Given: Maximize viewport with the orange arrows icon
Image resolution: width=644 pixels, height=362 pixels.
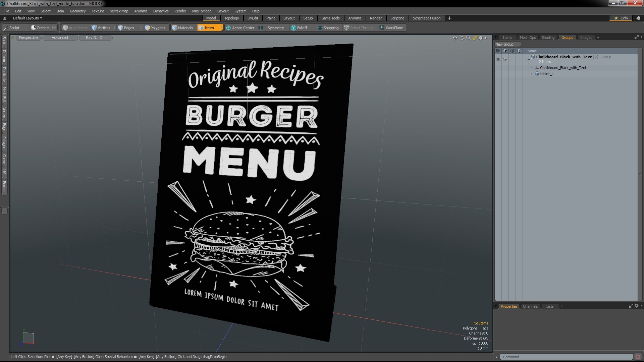Looking at the screenshot, I should click(475, 38).
